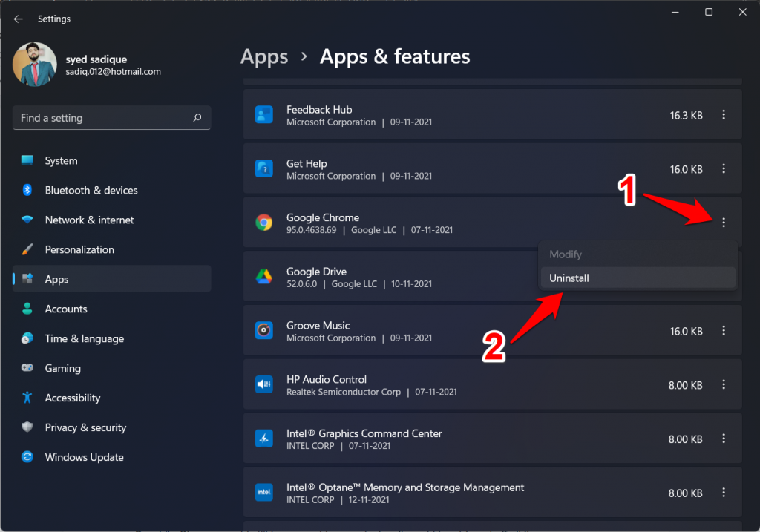This screenshot has width=760, height=532.
Task: Click the back arrow in Settings header
Action: click(x=19, y=19)
